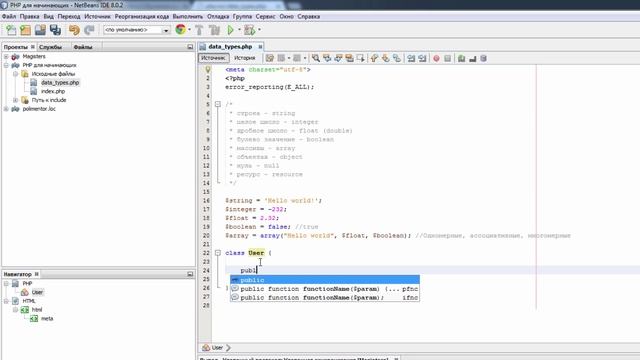Click the Build Project hammer icon
The height and width of the screenshot is (360, 640).
coord(199,30)
